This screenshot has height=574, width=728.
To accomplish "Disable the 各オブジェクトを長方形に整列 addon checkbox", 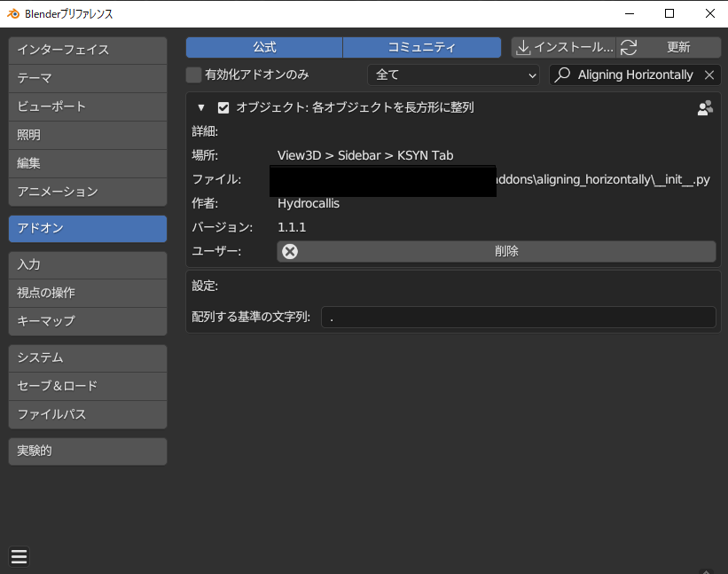I will (x=223, y=107).
